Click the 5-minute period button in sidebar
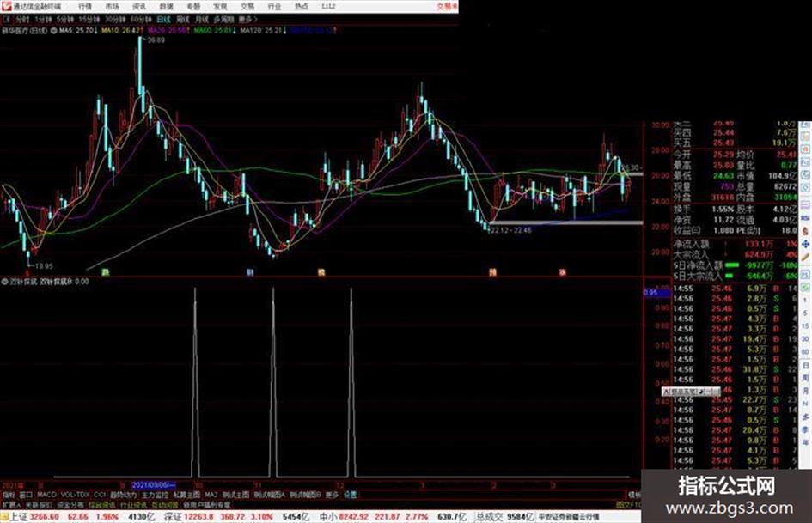The width and height of the screenshot is (812, 523). (805, 313)
